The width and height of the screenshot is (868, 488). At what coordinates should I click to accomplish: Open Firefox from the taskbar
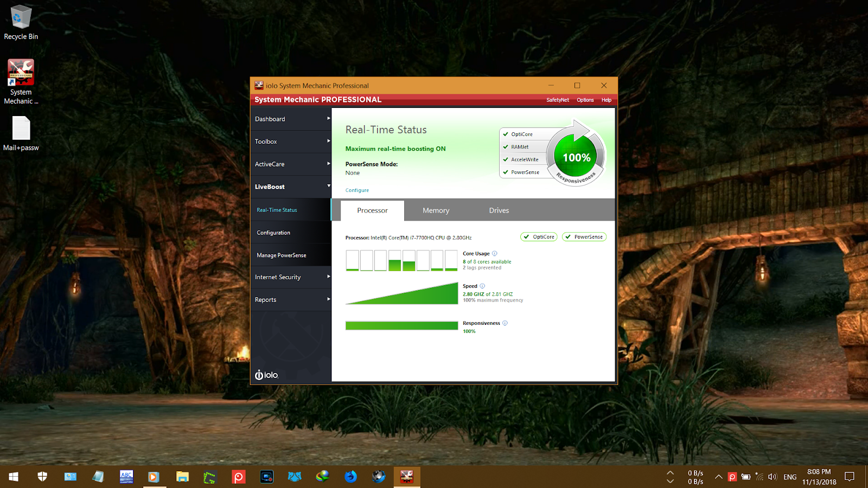point(351,477)
